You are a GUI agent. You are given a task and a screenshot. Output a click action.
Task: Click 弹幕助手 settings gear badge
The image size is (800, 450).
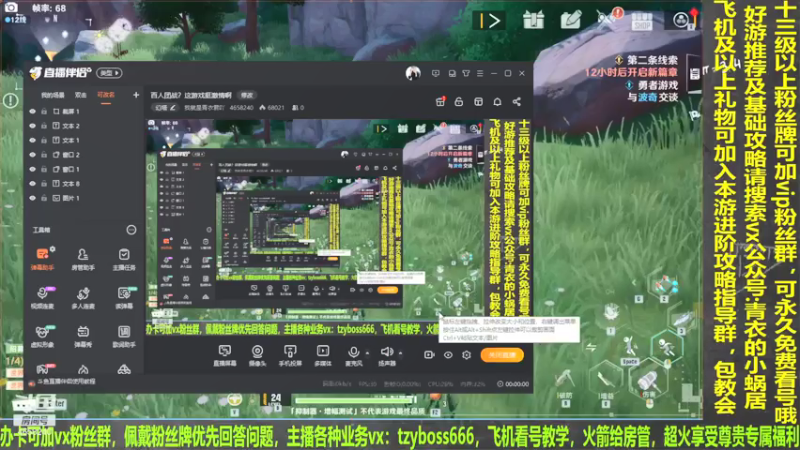click(53, 249)
